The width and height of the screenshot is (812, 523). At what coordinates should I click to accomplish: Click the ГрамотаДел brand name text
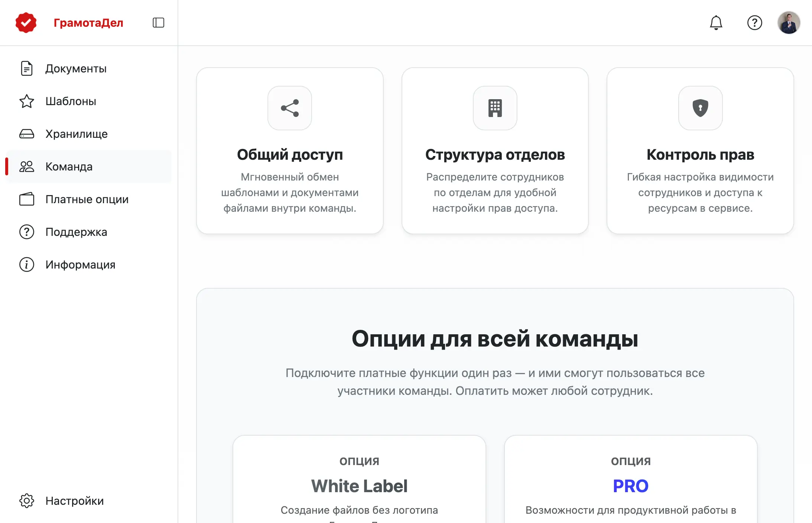(88, 23)
